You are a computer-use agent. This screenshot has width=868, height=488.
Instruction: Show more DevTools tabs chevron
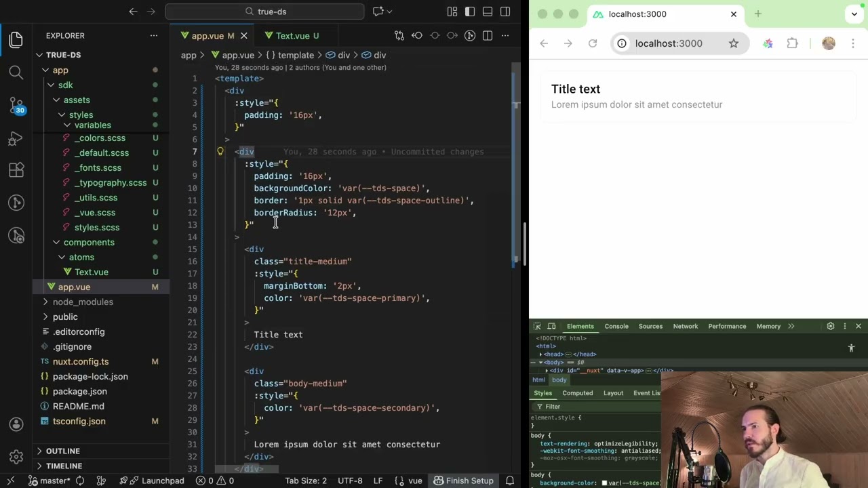pyautogui.click(x=791, y=326)
